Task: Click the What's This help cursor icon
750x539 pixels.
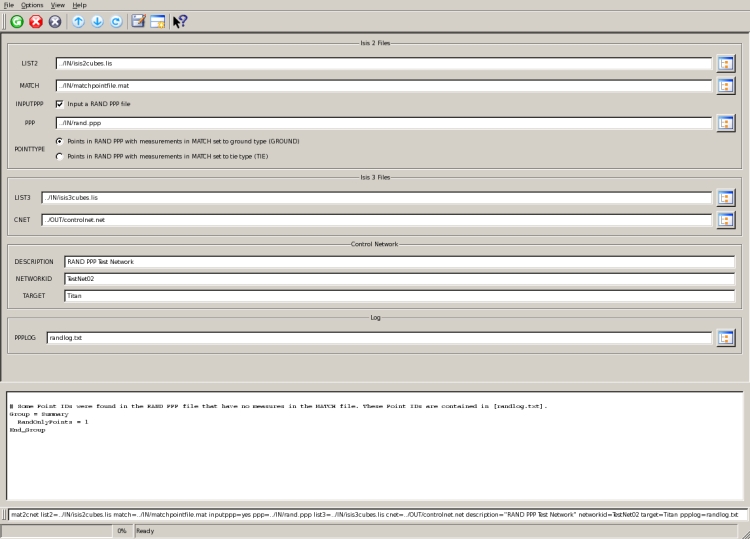Action: 180,21
